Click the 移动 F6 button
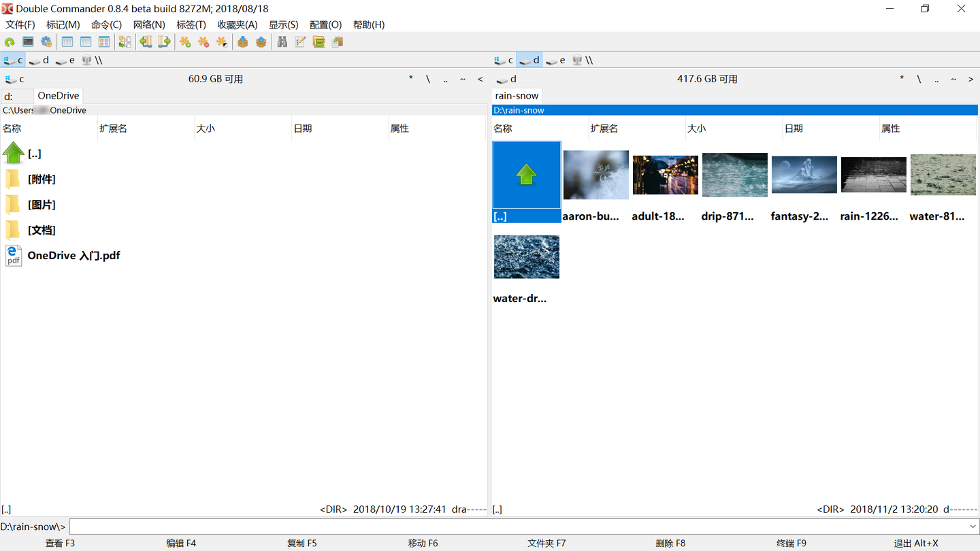Viewport: 980px width, 551px height. click(423, 544)
